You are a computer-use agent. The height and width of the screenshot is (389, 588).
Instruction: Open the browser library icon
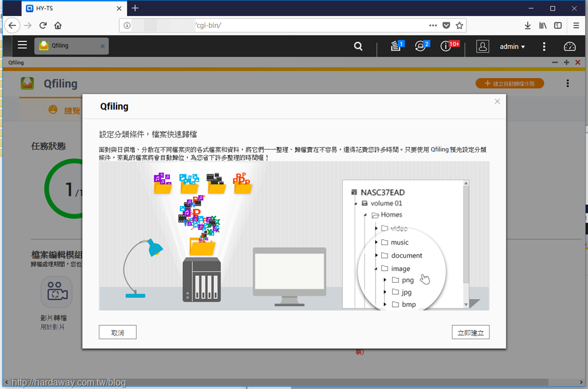click(x=543, y=25)
